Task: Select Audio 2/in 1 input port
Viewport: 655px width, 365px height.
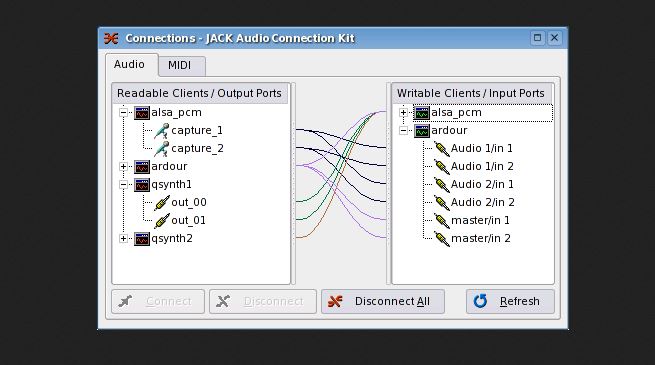Action: pyautogui.click(x=482, y=185)
